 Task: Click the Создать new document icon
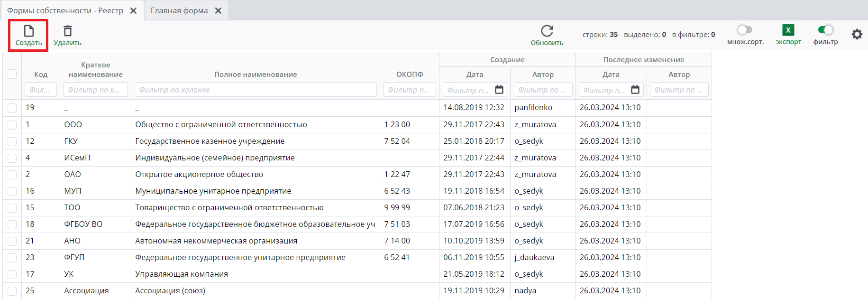click(28, 31)
